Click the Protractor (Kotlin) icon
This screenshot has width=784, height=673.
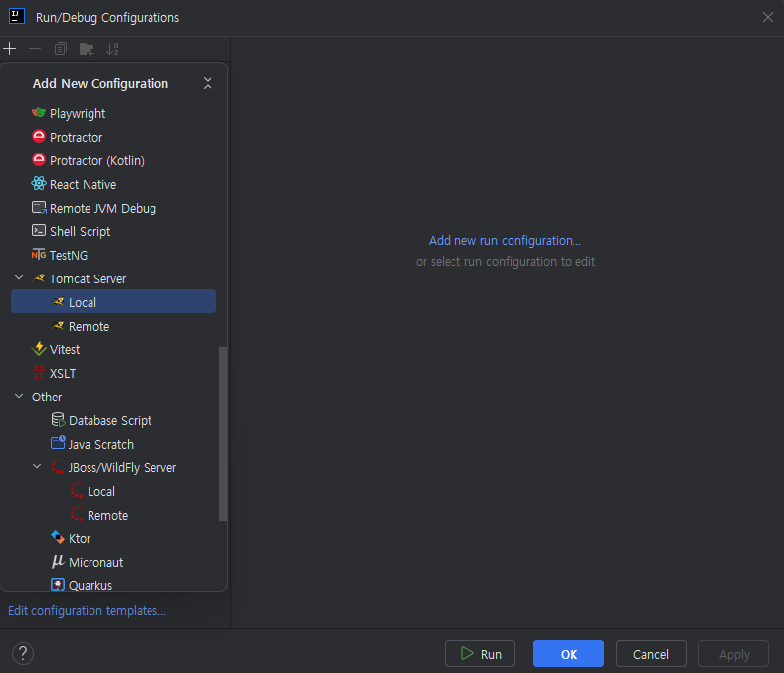[x=39, y=160]
